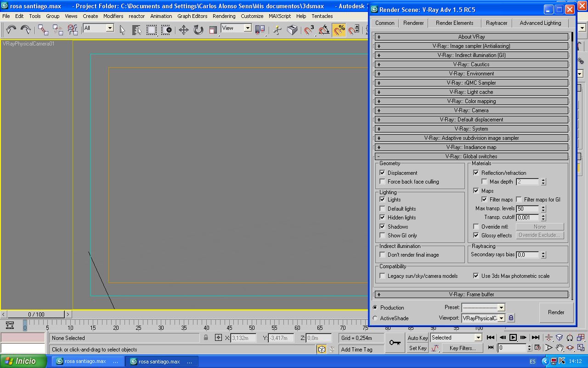Click the Set Key button
Image resolution: width=588 pixels, height=368 pixels.
(418, 348)
